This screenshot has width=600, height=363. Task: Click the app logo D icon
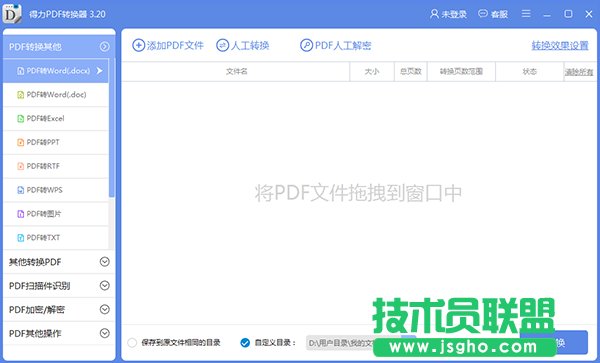click(x=12, y=14)
